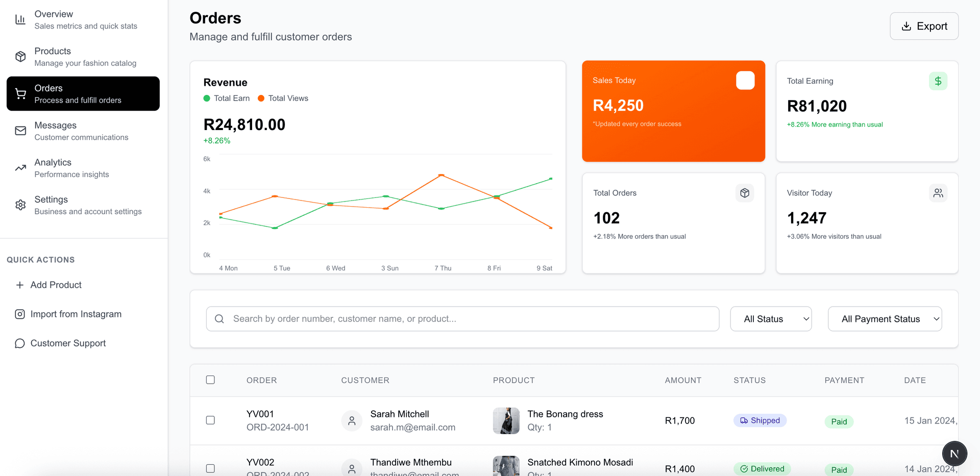Click the dollar icon on Total Earning card
980x476 pixels.
(x=938, y=81)
